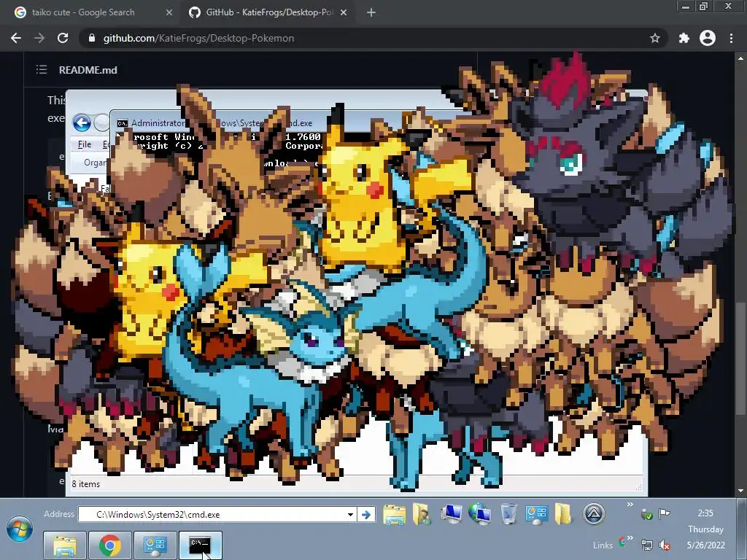This screenshot has width=747, height=560.
Task: Open the Control Panel icon in desktop toolbar
Action: [536, 514]
